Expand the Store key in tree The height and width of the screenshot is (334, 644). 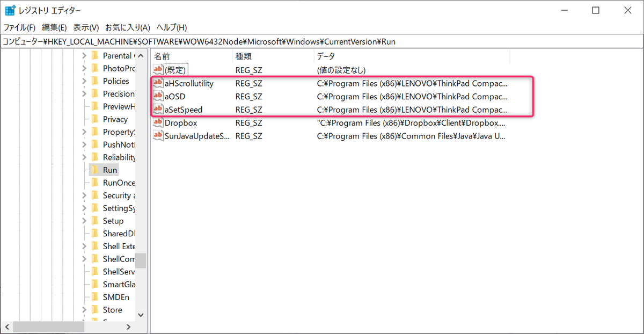[x=84, y=310]
